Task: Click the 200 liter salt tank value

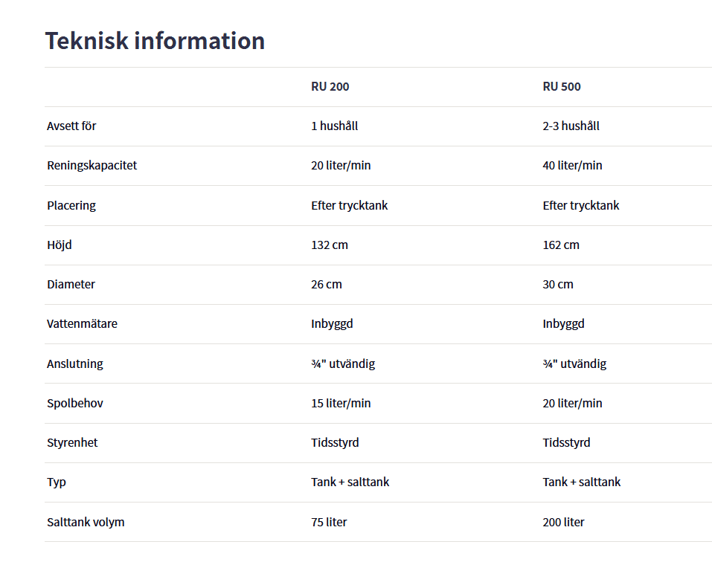Action: click(x=563, y=522)
